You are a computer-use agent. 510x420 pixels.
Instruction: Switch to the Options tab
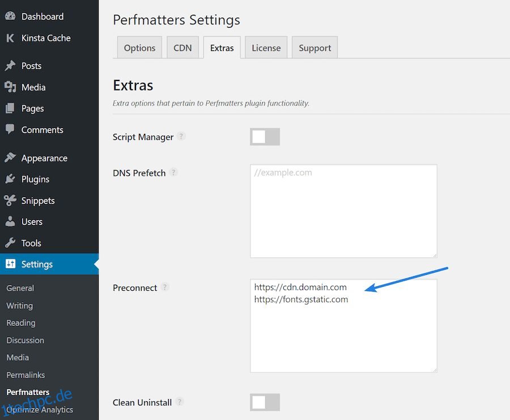(x=139, y=48)
